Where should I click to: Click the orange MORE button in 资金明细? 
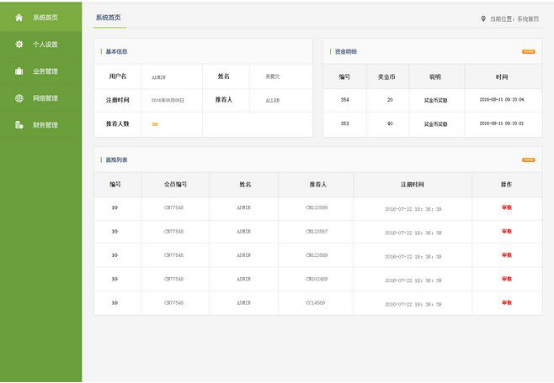click(x=529, y=52)
